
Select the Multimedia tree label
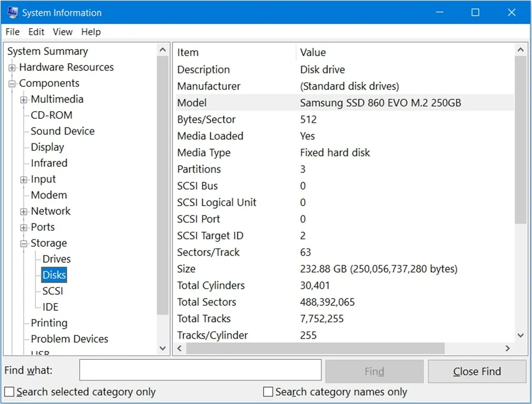(57, 99)
